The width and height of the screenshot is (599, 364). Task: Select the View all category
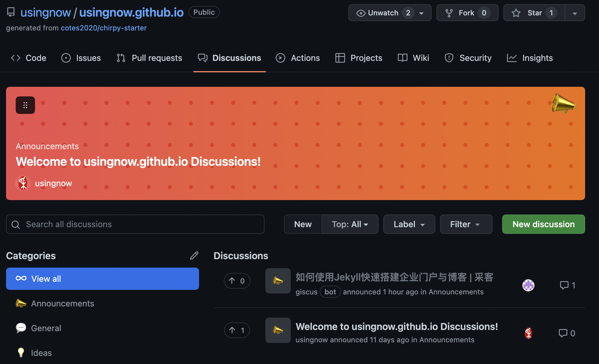point(103,279)
